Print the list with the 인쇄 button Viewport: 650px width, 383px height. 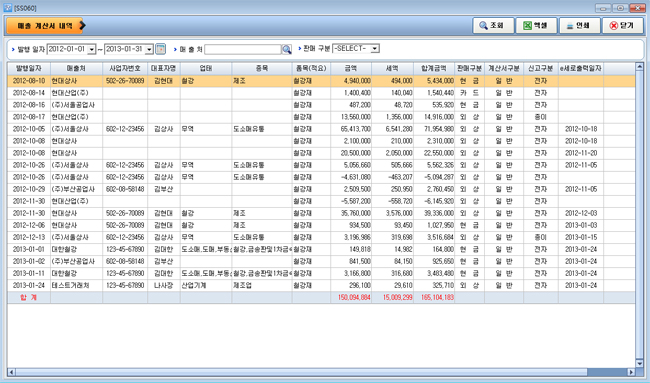click(580, 26)
